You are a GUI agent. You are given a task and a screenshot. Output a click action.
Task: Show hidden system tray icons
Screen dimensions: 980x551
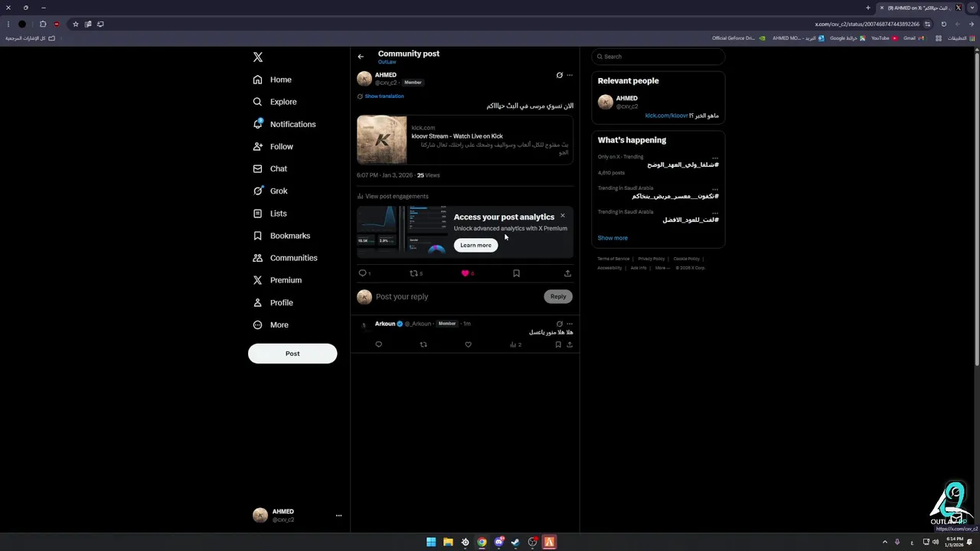tap(884, 542)
